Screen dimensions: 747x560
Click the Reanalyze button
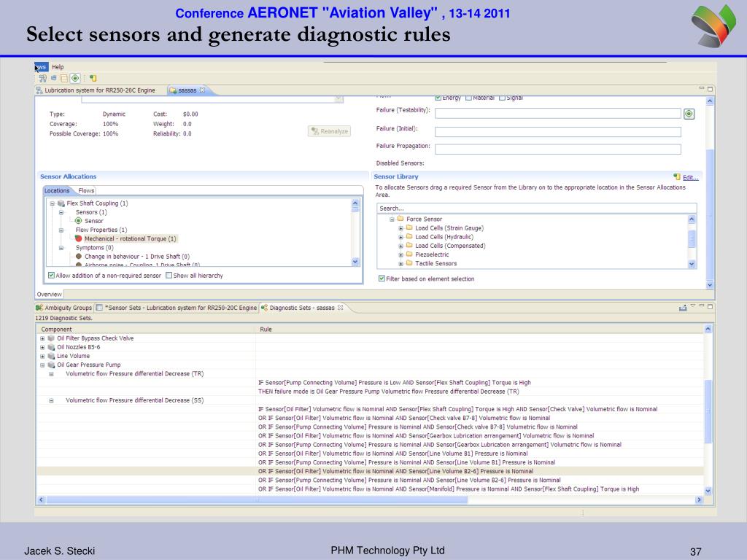pyautogui.click(x=329, y=131)
